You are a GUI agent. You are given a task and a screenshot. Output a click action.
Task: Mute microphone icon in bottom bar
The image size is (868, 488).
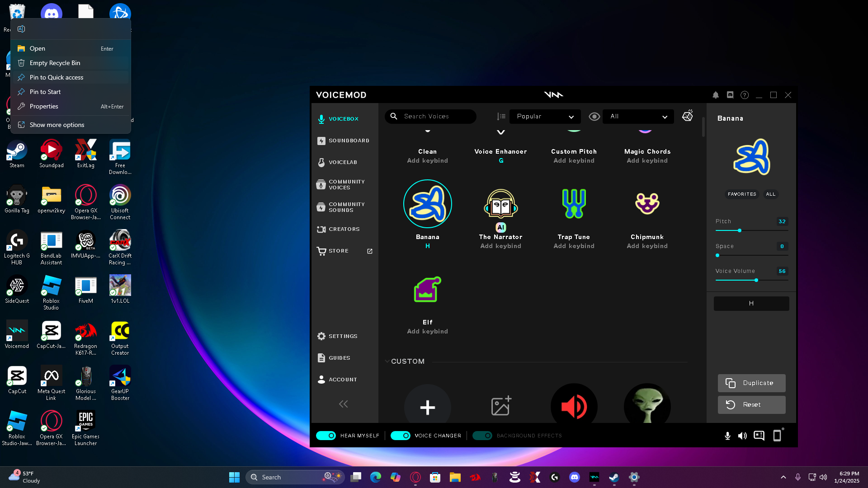coord(727,436)
